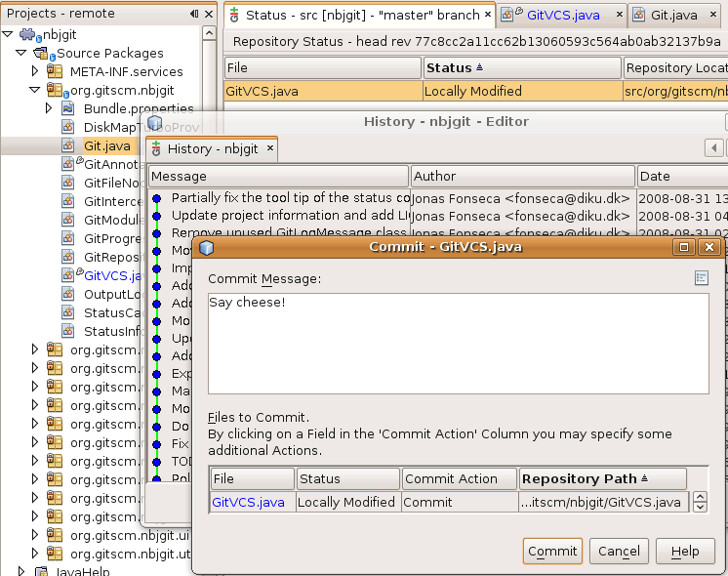Expand the Bundle.properties node
This screenshot has height=576, width=728.
(49, 108)
